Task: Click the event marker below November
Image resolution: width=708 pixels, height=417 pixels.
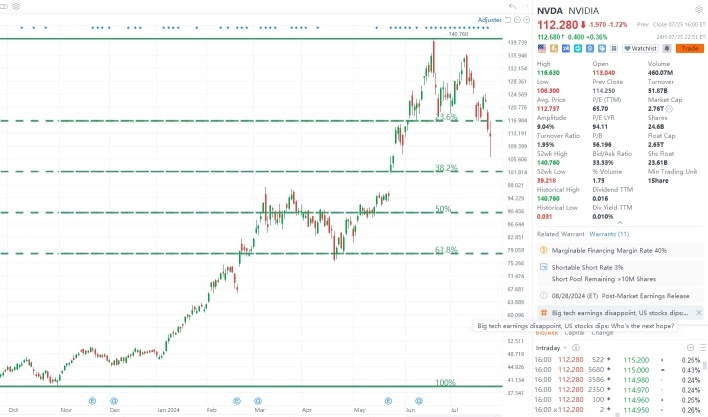Action: pos(92,401)
